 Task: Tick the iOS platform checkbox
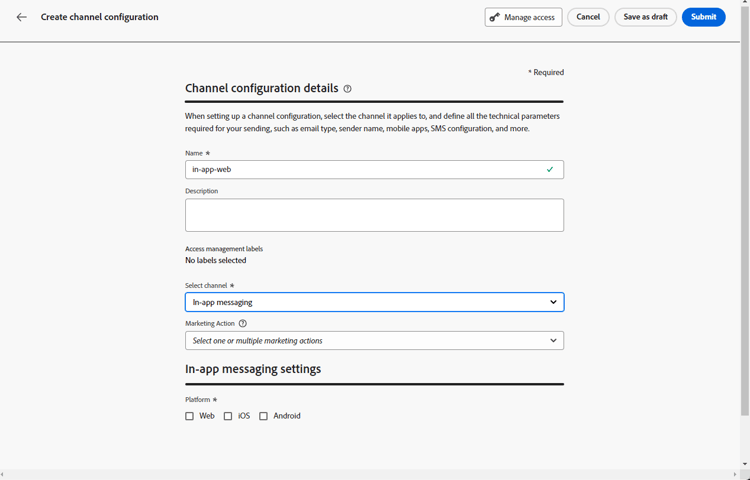[x=228, y=416]
